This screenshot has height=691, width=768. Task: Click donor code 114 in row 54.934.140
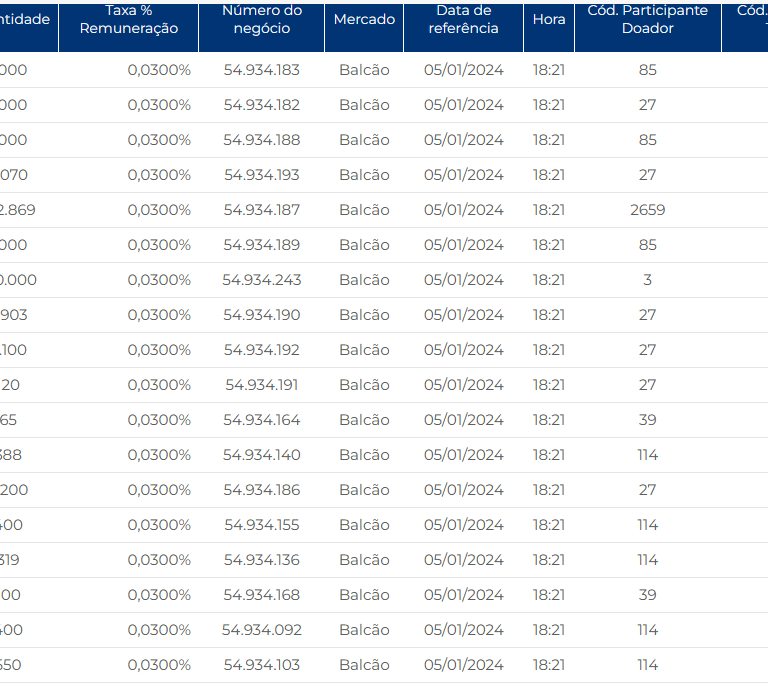648,455
